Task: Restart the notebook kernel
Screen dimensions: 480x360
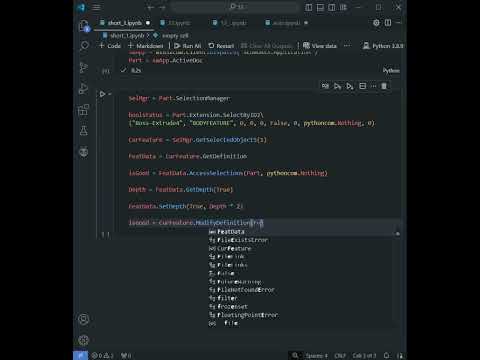Action: click(221, 46)
